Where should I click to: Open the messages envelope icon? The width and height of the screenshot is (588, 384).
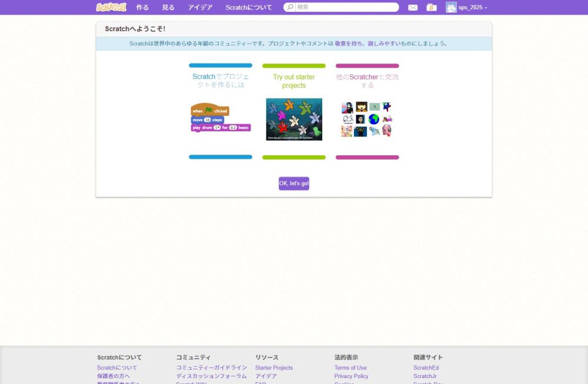tap(413, 8)
